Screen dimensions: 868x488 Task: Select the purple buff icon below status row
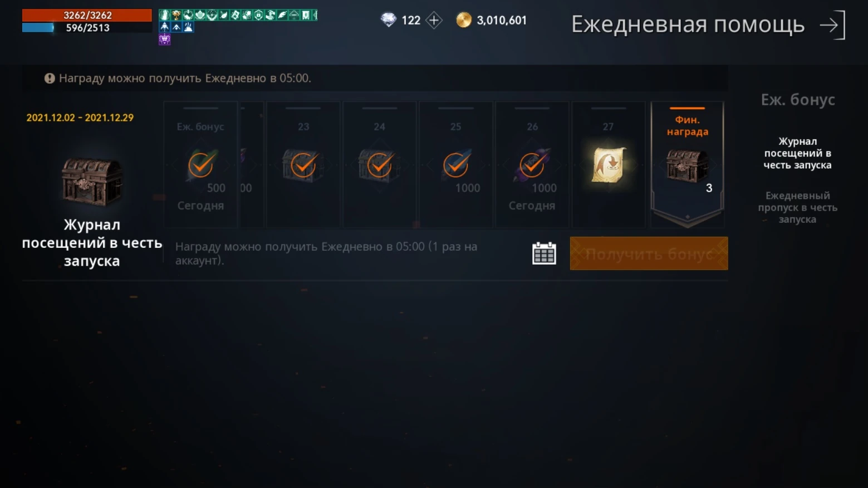point(164,39)
